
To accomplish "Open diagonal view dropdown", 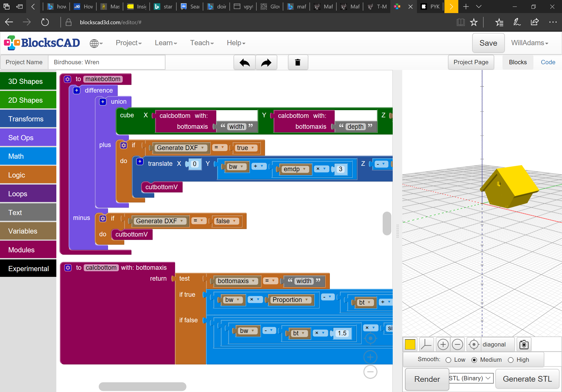I will (498, 345).
